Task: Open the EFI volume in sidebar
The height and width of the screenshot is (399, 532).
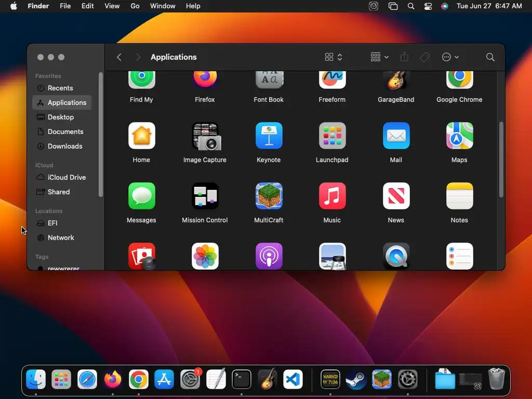Action: point(62,223)
